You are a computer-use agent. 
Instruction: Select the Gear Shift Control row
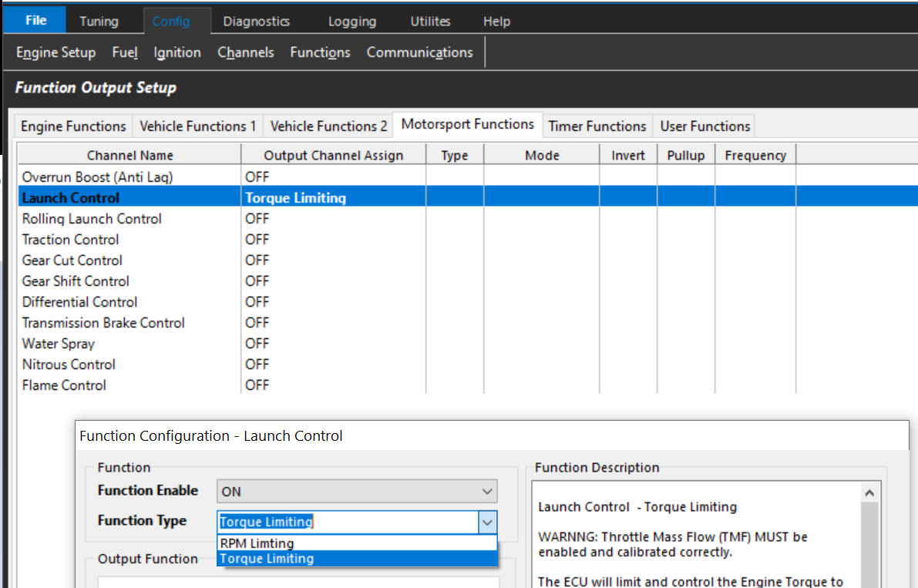468,281
